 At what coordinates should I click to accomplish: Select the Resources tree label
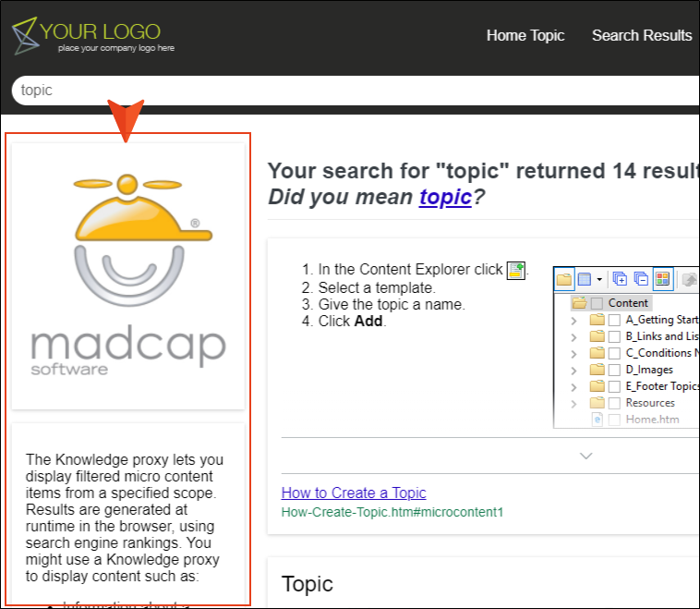(x=650, y=403)
